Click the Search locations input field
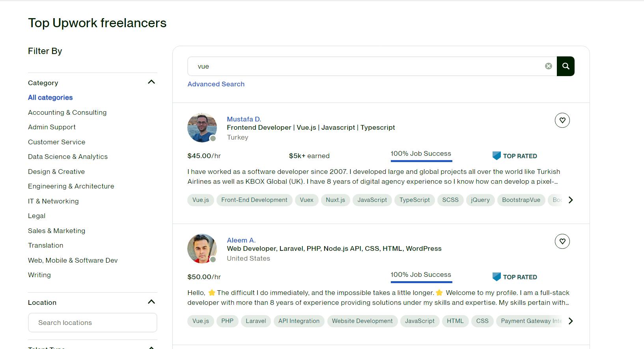Screen dimensions: 644x349 pos(92,323)
